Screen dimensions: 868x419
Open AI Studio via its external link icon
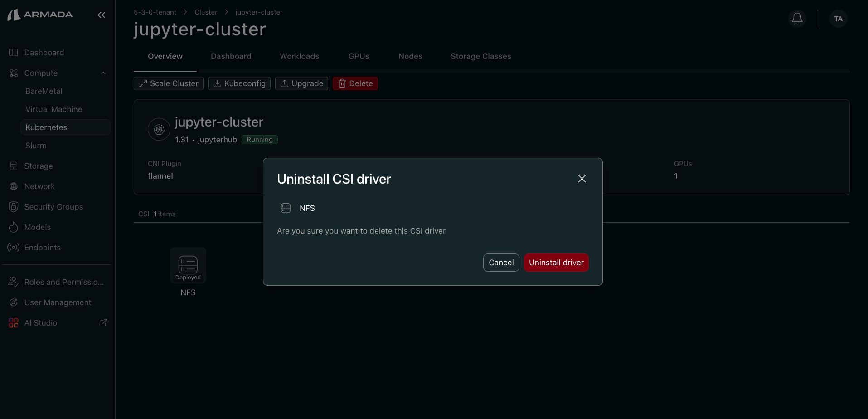pos(103,322)
